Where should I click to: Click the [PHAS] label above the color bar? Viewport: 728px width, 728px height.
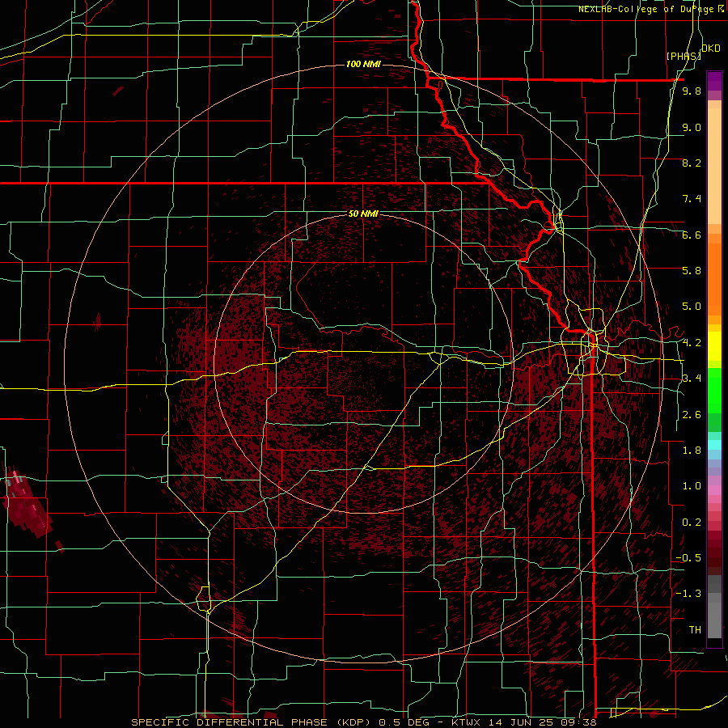pyautogui.click(x=683, y=56)
